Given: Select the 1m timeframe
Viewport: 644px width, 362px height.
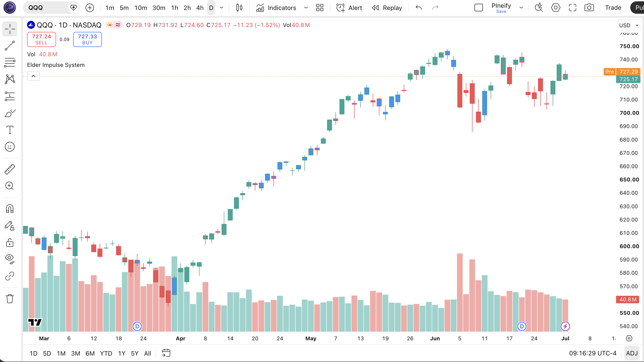Looking at the screenshot, I should click(110, 8).
